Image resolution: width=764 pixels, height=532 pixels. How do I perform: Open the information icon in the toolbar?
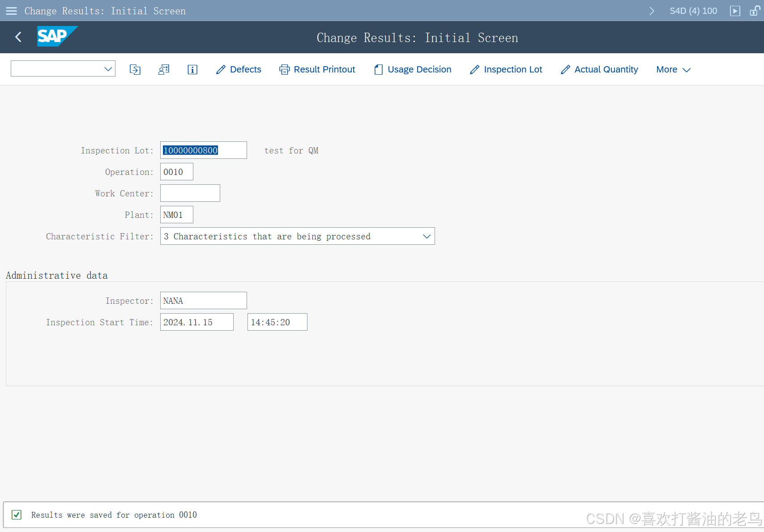[192, 69]
